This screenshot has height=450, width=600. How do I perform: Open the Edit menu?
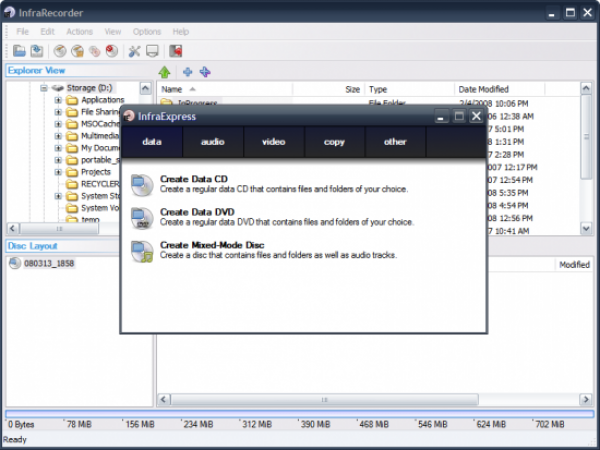[47, 31]
